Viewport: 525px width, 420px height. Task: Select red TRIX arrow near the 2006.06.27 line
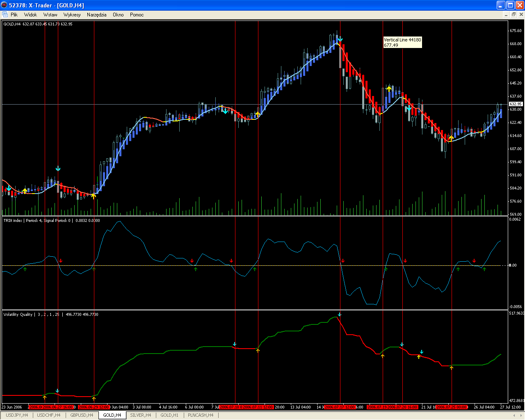[61, 261]
